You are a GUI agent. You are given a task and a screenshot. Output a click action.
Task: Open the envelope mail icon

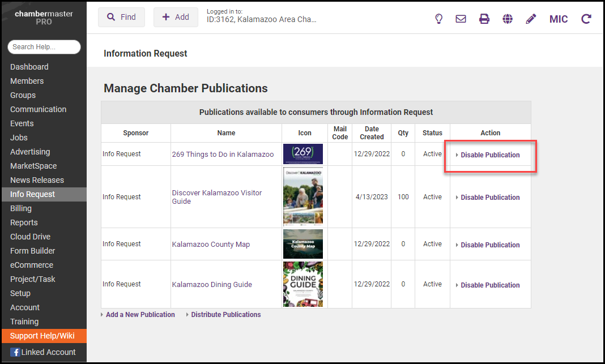[x=461, y=19]
